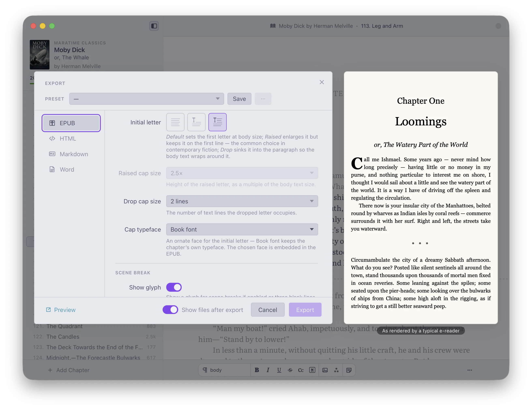Viewport: 532px width, 410px height.
Task: Click the HTML code brackets icon
Action: click(x=52, y=138)
